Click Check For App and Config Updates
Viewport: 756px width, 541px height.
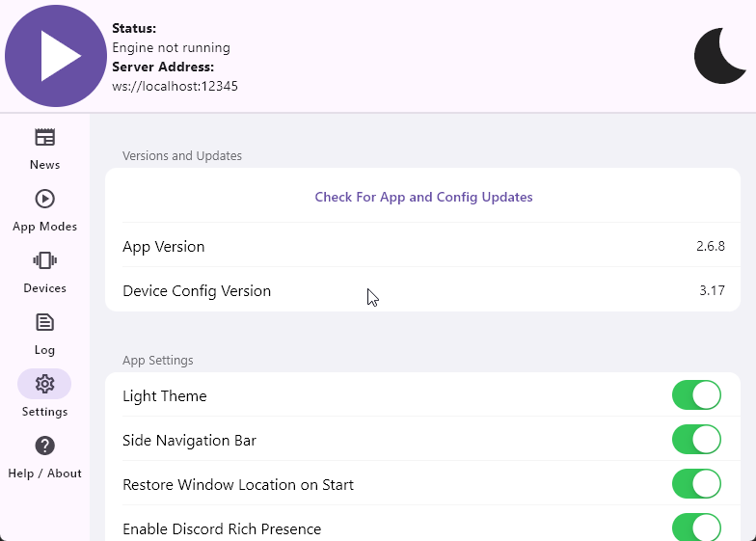pos(423,197)
